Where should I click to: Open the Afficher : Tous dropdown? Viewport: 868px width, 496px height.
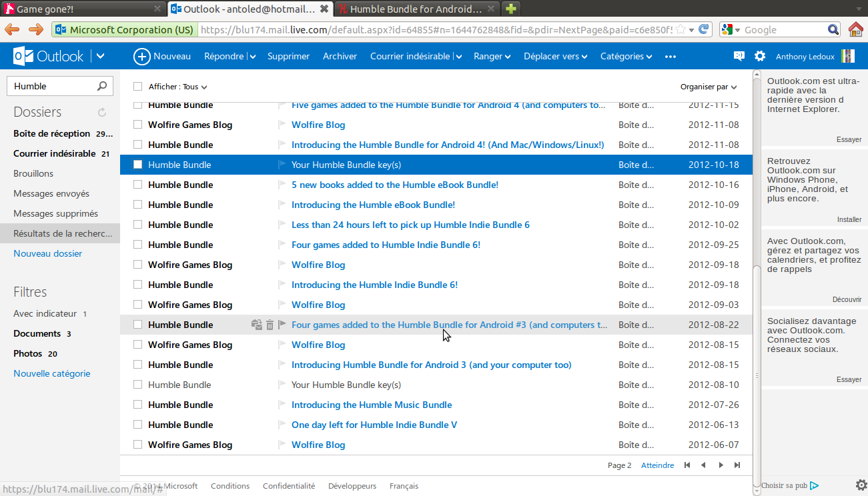(177, 87)
